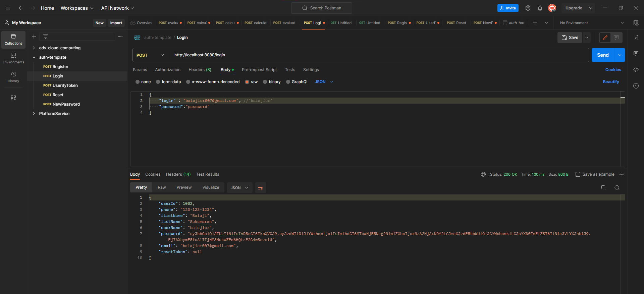Viewport: 644px width, 294px height.
Task: Open the configure sidebar apps icon
Action: click(13, 98)
